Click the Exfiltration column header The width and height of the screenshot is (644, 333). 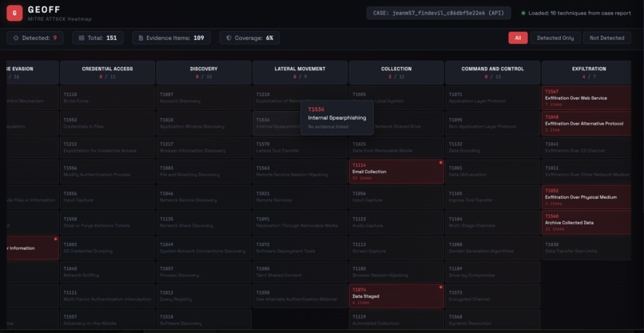586,73
